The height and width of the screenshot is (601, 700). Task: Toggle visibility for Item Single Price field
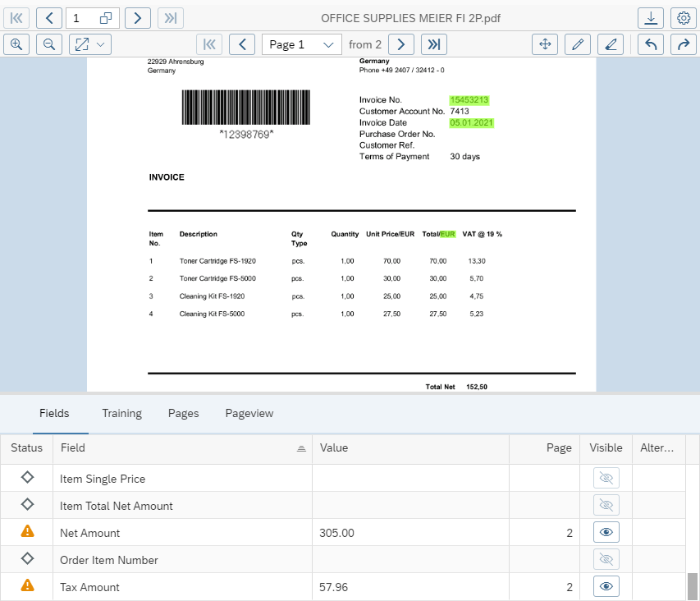click(606, 479)
